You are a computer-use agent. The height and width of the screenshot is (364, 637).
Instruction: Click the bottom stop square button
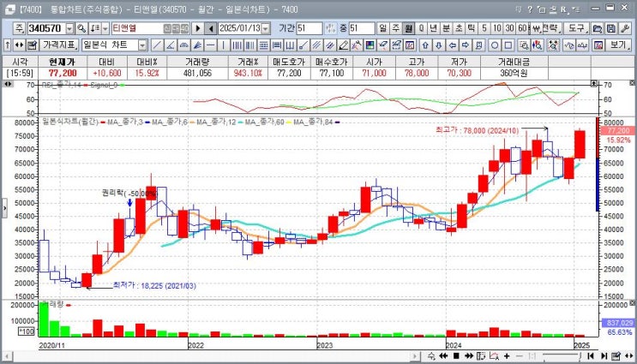(456, 356)
